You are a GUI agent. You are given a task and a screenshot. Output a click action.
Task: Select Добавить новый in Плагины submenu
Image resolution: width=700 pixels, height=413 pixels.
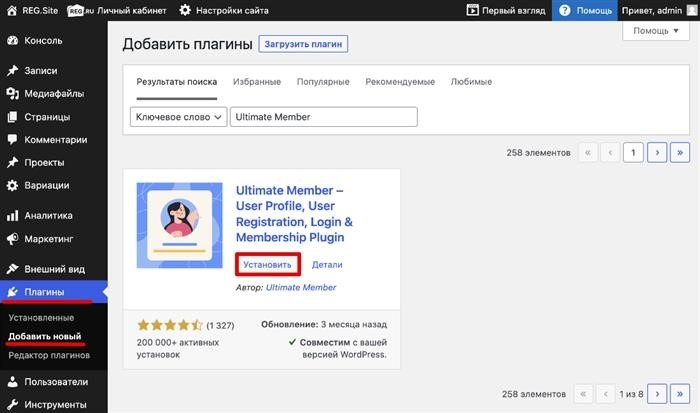click(x=45, y=336)
